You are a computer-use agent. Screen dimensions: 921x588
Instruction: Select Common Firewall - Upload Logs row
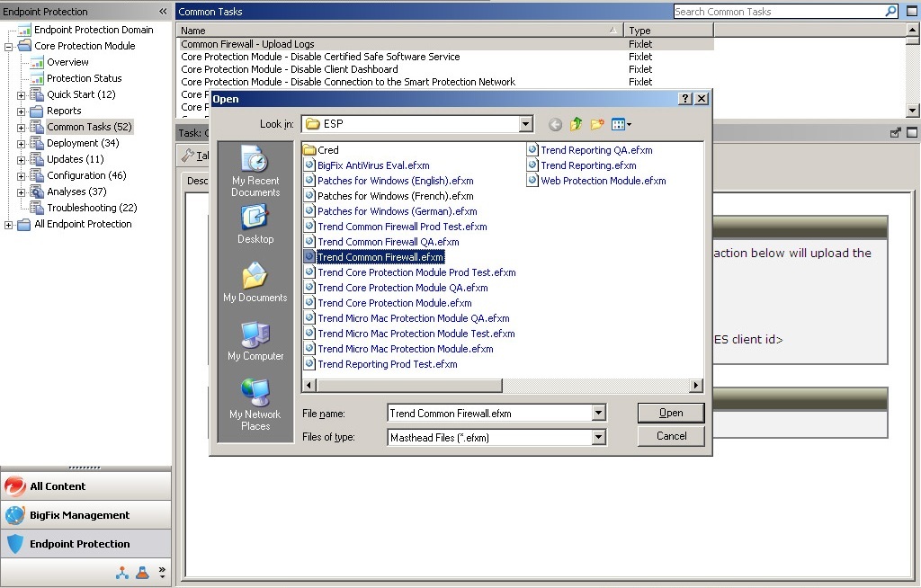444,44
